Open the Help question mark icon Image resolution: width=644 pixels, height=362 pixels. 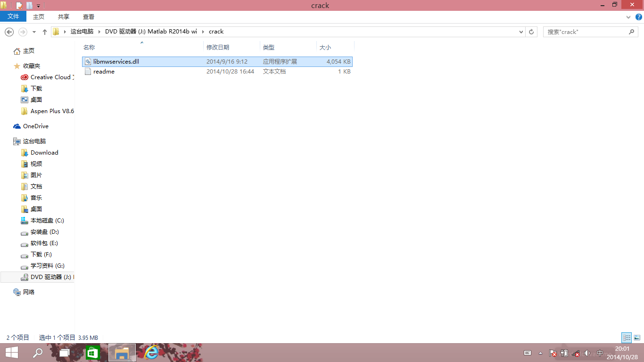[x=639, y=17]
